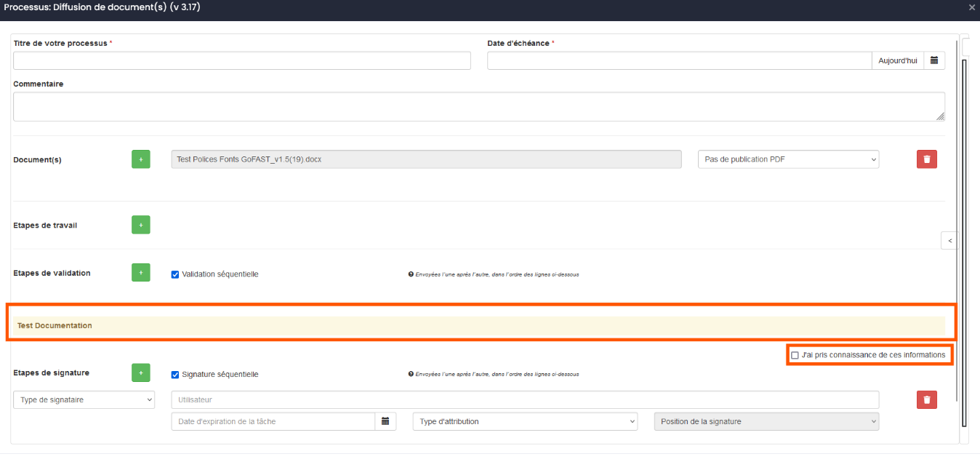Image resolution: width=980 pixels, height=470 pixels.
Task: Add a validation step (Etapes de validation)
Action: 141,273
